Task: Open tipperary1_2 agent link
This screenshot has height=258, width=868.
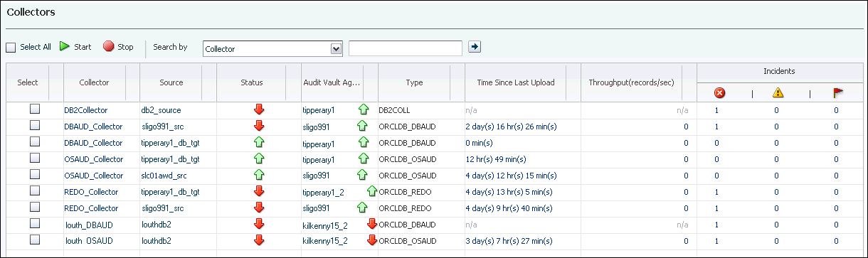Action: [323, 192]
